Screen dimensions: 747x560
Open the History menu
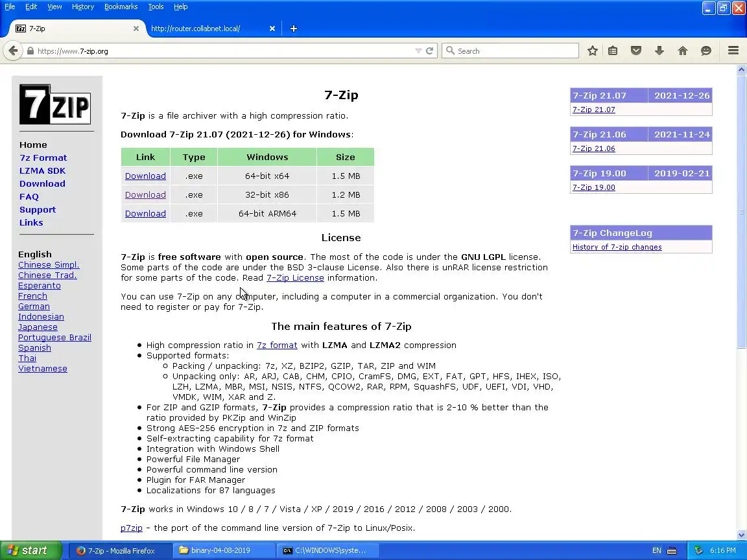pos(83,6)
